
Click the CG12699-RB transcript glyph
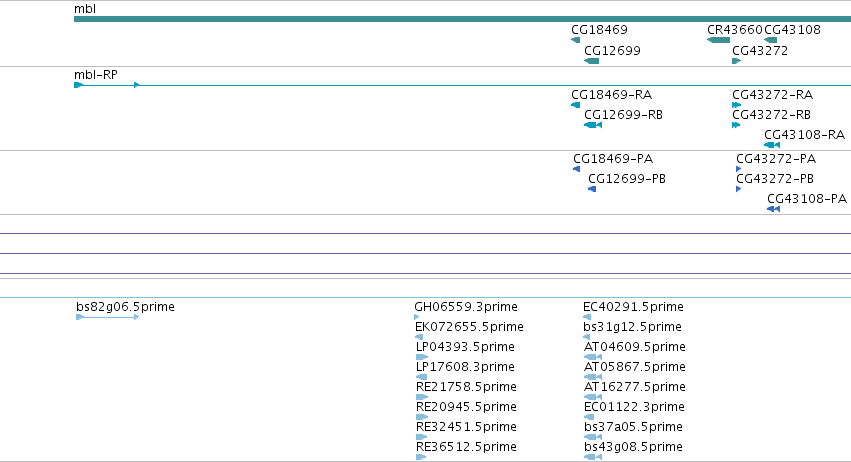click(x=593, y=125)
